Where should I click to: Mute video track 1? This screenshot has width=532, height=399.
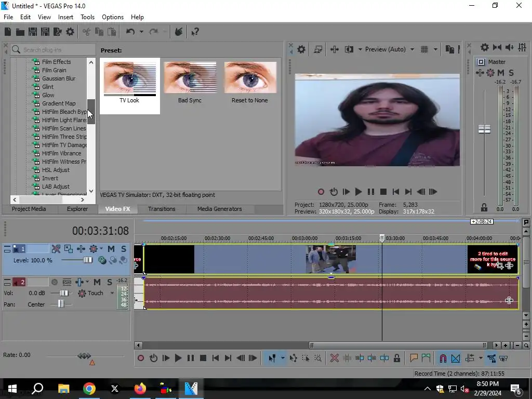point(111,249)
